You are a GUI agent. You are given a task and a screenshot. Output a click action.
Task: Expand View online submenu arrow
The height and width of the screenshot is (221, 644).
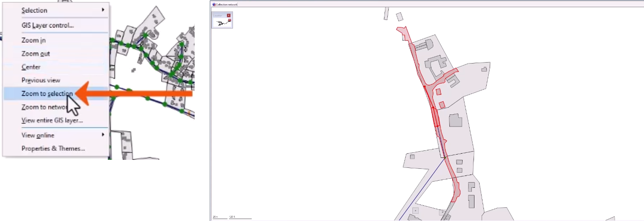click(103, 135)
